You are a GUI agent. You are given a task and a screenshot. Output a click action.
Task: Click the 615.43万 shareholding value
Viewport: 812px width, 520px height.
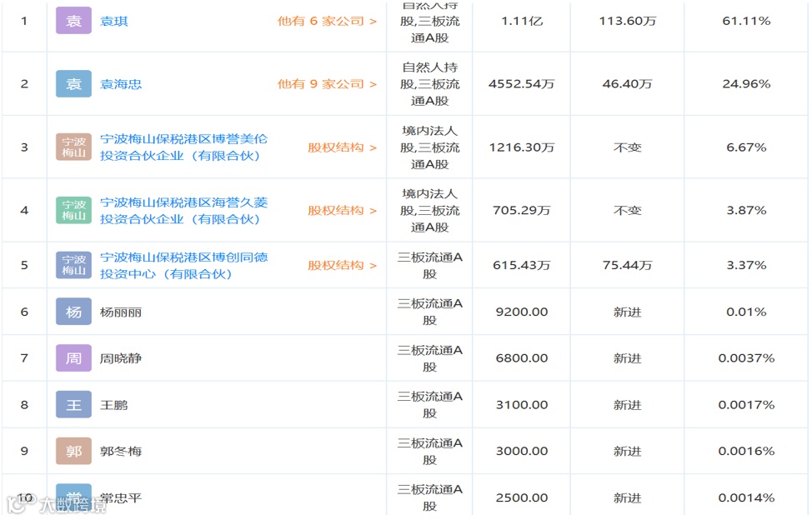click(x=522, y=266)
